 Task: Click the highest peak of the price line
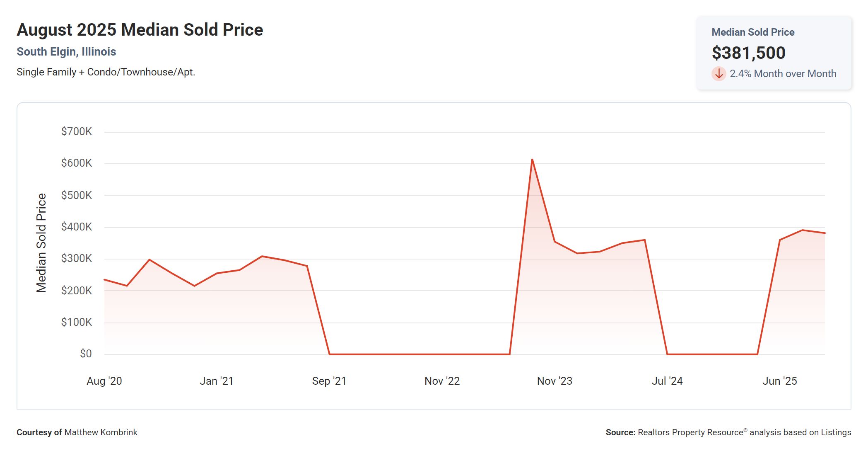(532, 160)
